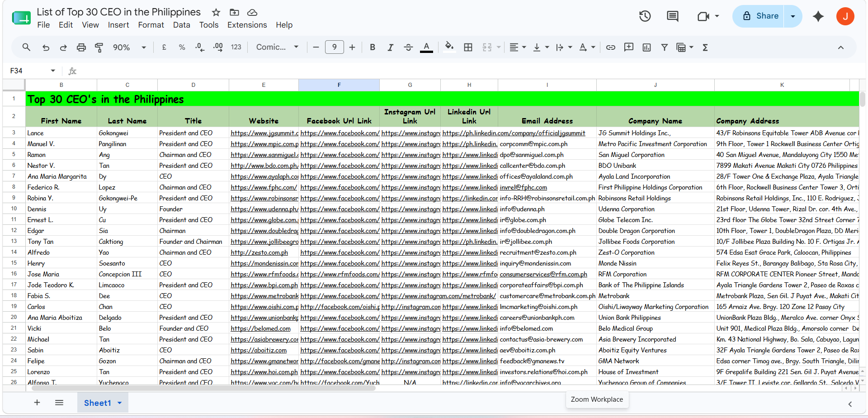Decrease decimal places
The width and height of the screenshot is (868, 418).
(200, 47)
